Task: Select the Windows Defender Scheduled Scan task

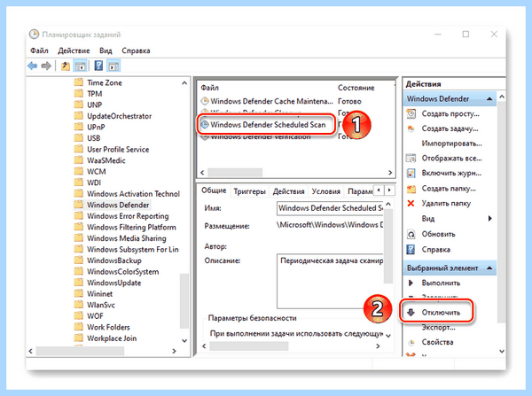Action: [x=268, y=124]
